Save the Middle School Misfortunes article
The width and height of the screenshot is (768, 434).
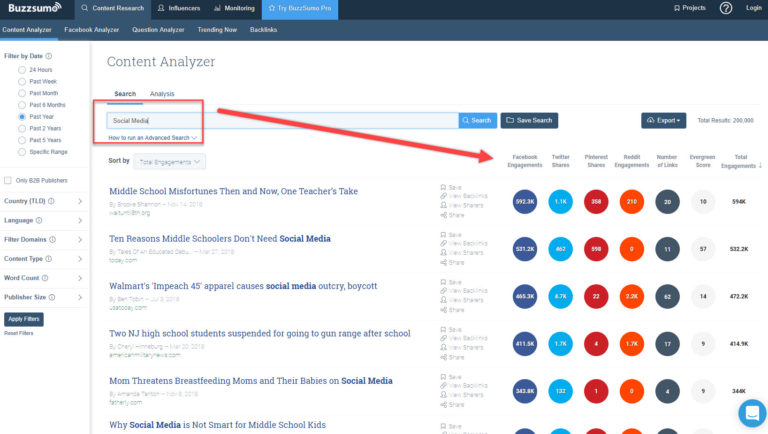(x=451, y=187)
